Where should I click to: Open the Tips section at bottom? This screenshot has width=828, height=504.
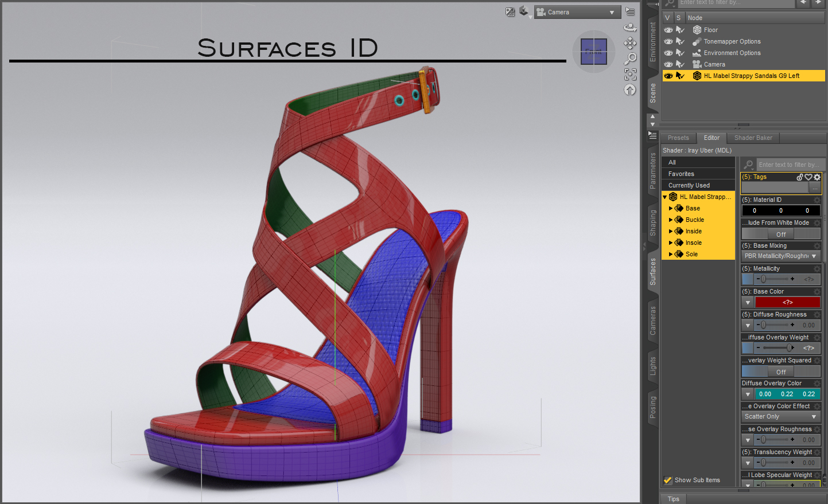[x=674, y=499]
